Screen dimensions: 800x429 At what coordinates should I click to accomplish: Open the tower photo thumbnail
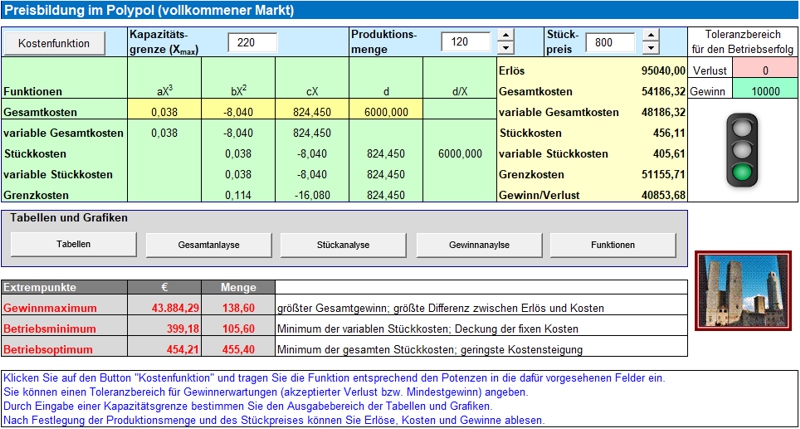point(744,284)
